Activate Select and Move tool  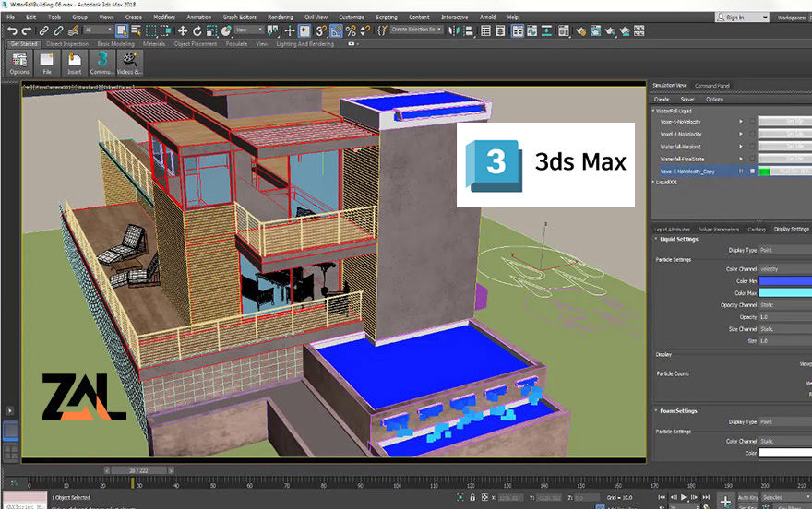(x=183, y=31)
